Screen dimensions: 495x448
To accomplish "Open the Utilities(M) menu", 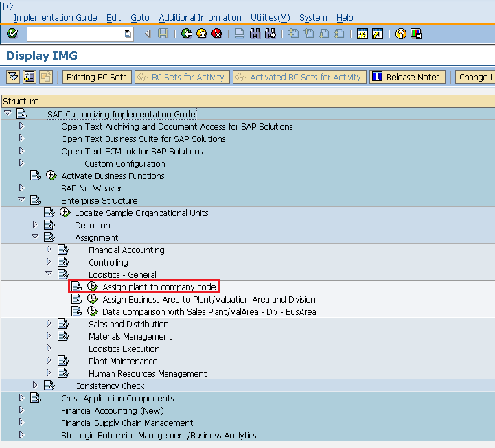I will 270,18.
